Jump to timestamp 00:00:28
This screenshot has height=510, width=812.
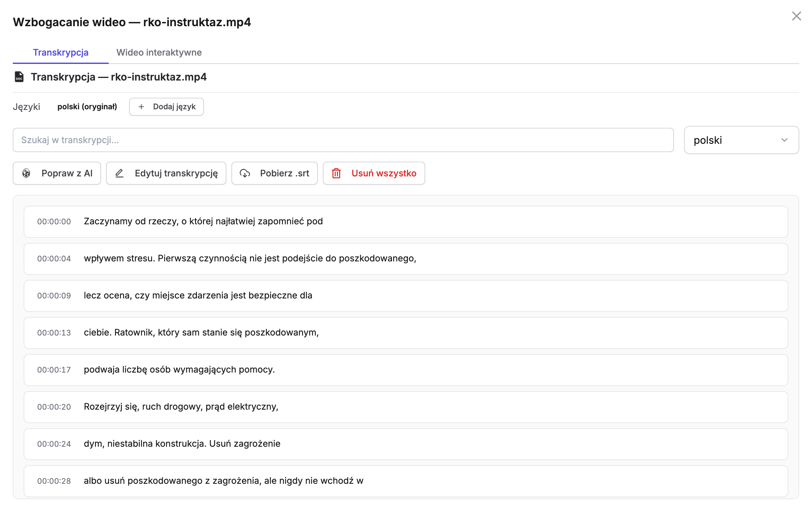click(54, 481)
